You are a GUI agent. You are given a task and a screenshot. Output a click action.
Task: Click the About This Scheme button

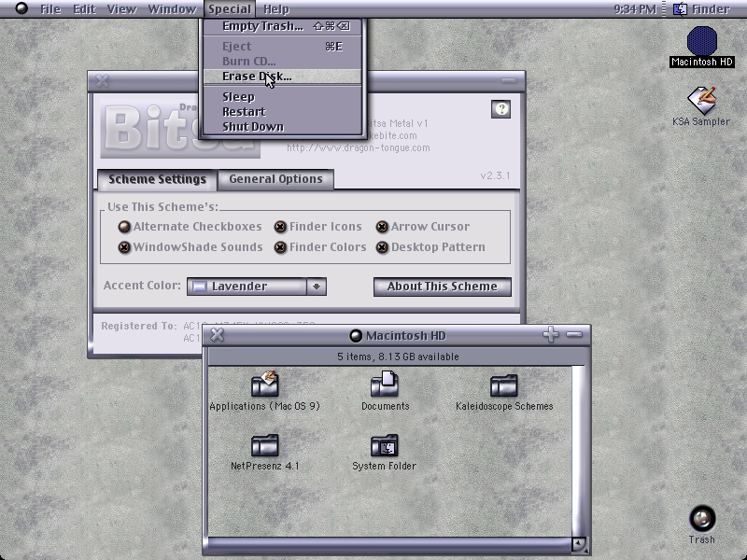pos(442,287)
